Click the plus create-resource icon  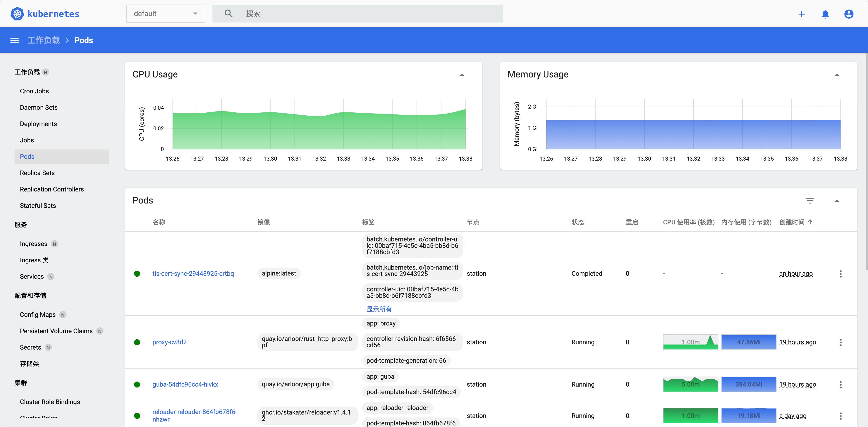click(802, 14)
